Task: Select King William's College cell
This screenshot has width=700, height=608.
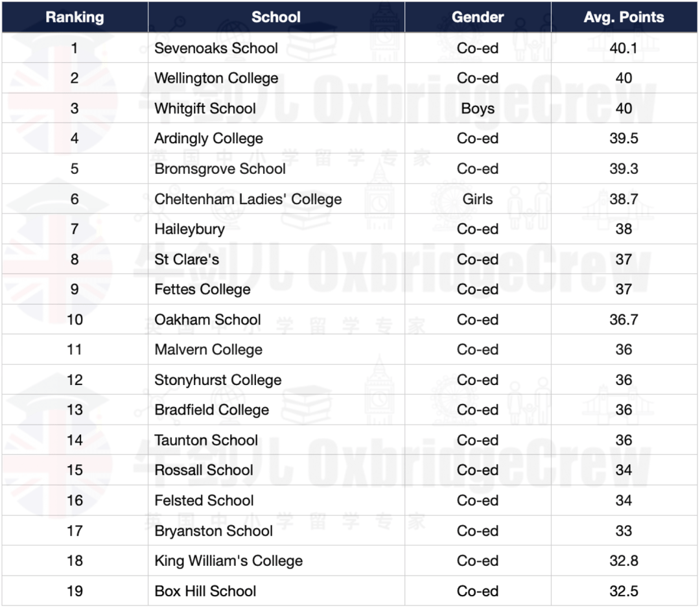Action: pos(276,561)
